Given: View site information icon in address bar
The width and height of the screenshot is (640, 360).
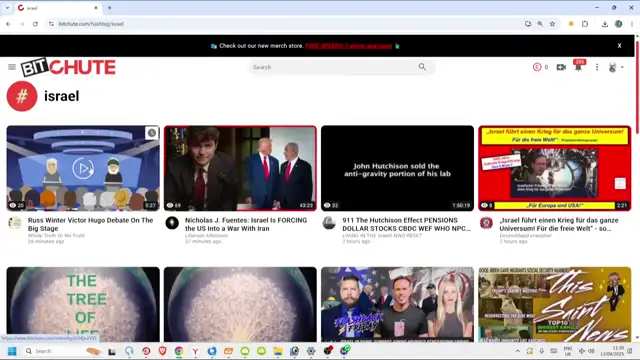Looking at the screenshot, I should click(x=51, y=24).
